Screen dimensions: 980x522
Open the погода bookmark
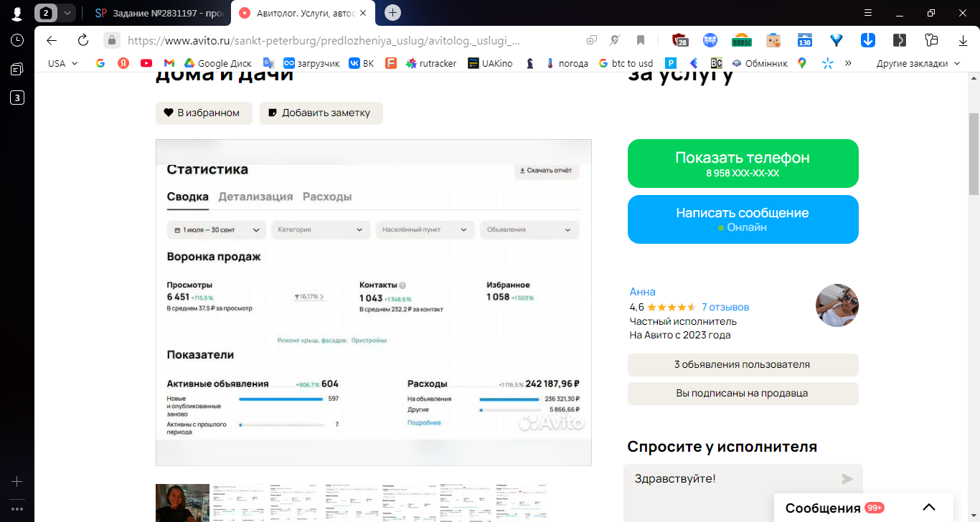tap(567, 63)
